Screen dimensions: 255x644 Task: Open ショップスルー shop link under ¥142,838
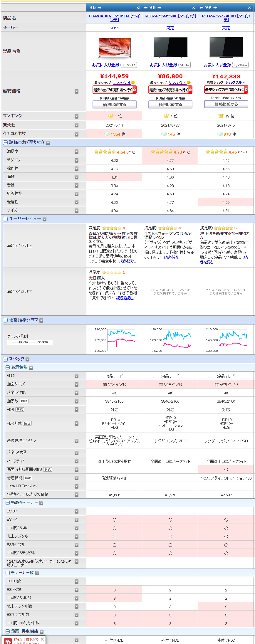235,83
